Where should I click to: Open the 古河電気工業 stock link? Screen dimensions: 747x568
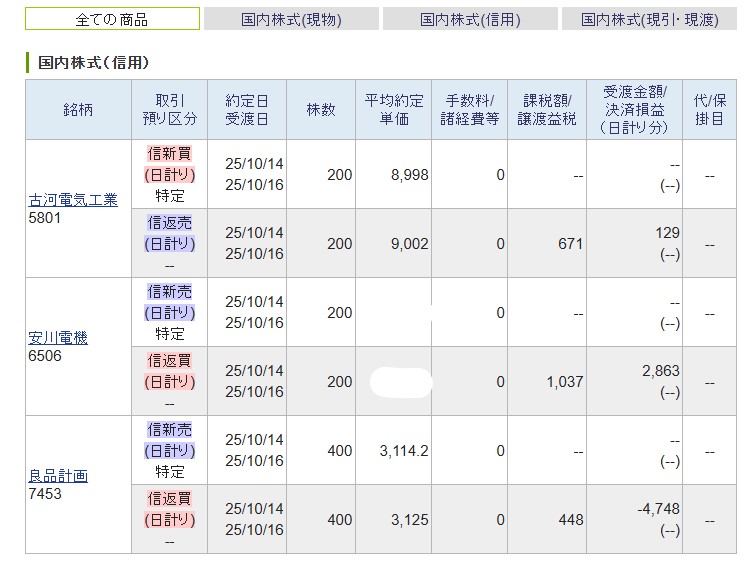pyautogui.click(x=73, y=199)
